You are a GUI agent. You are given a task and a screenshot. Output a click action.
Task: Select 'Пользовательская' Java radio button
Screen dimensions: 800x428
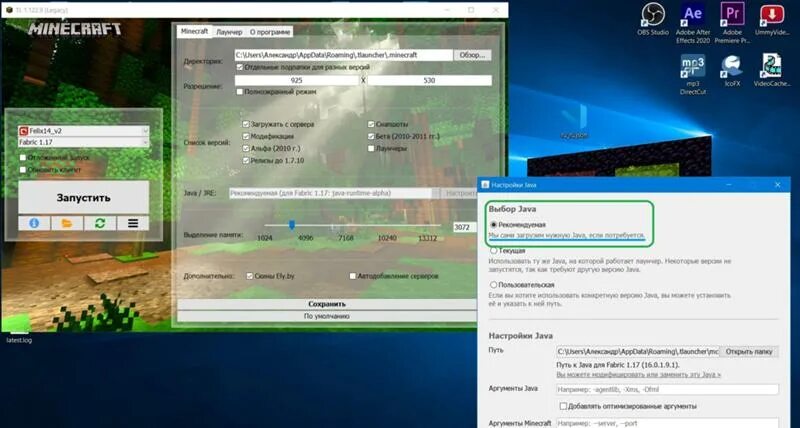(493, 285)
